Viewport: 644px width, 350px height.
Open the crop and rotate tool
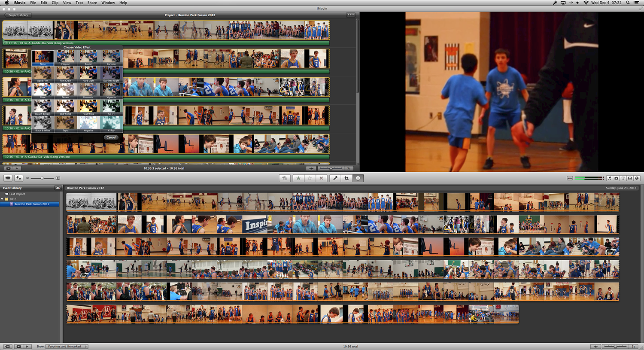pyautogui.click(x=346, y=178)
